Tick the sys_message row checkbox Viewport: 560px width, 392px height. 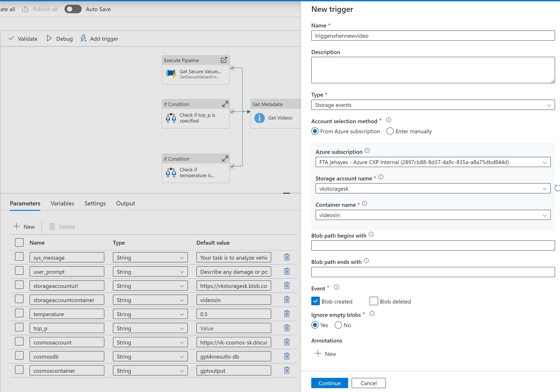(19, 257)
